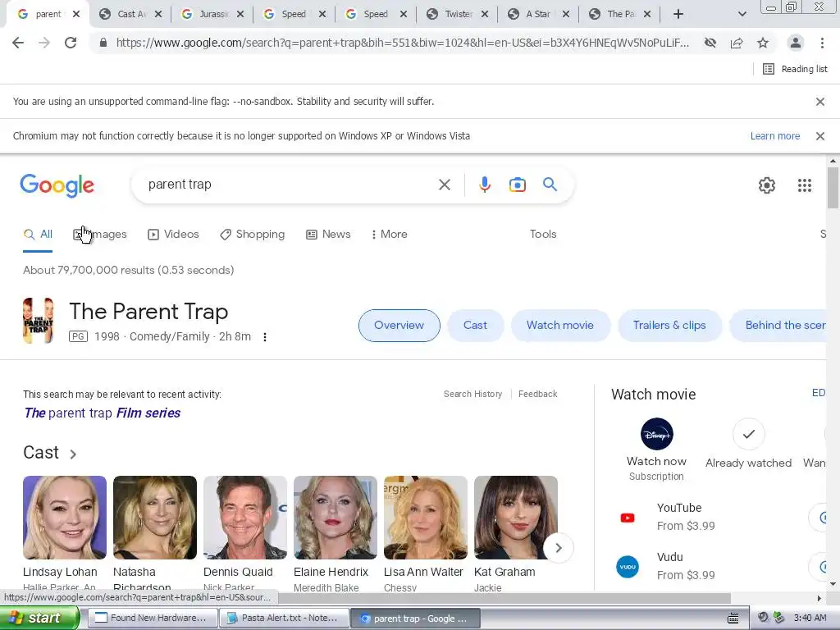The image size is (840, 630).
Task: Expand Cast section with chevron
Action: pos(73,454)
